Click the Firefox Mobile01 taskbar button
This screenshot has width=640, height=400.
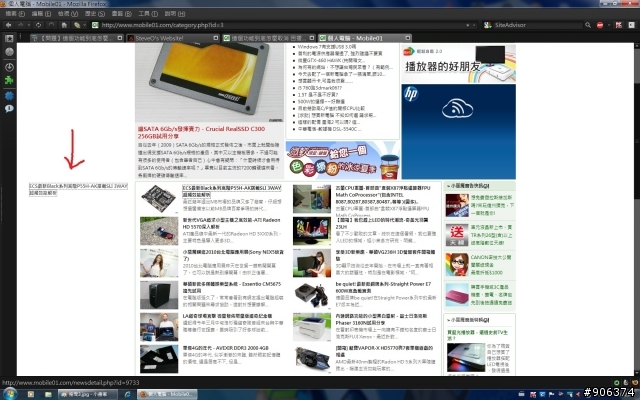[x=167, y=394]
